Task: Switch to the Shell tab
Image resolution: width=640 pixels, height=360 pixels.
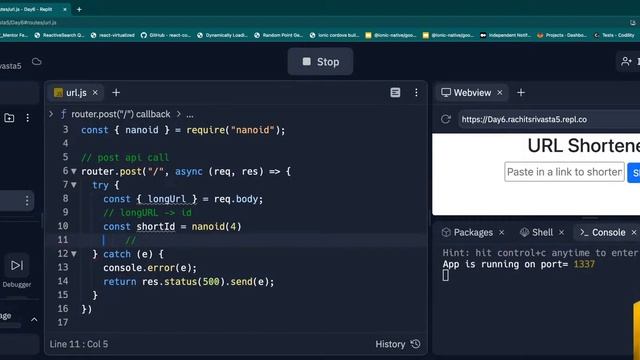Action: tap(537, 232)
